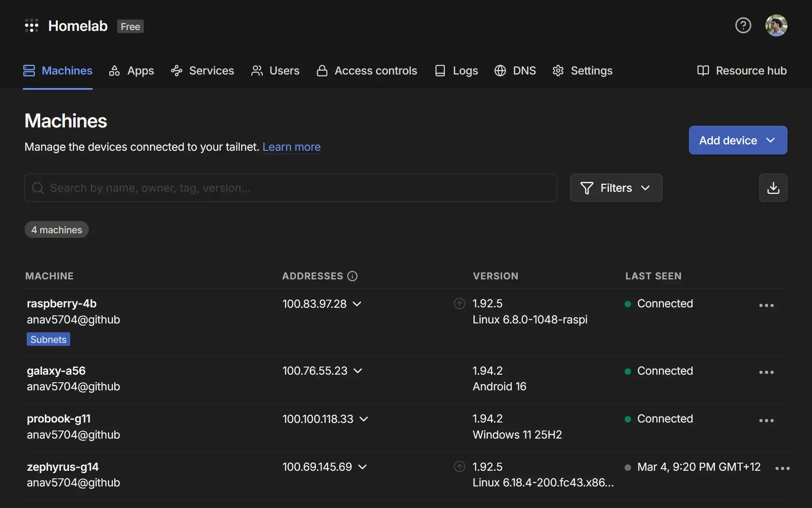This screenshot has height=508, width=812.
Task: Open your profile avatar menu
Action: (777, 25)
